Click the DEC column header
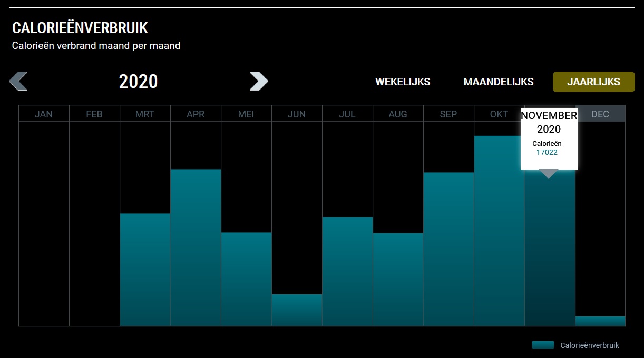The width and height of the screenshot is (644, 358). [600, 114]
